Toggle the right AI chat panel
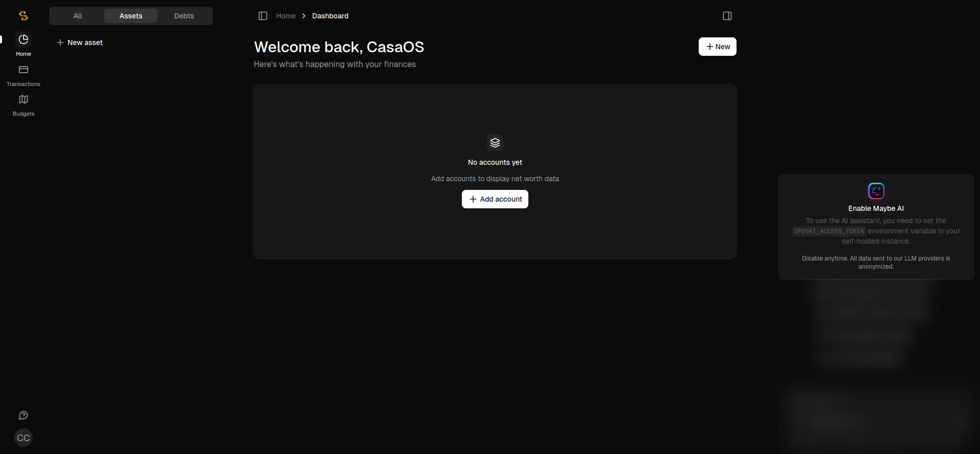Image resolution: width=980 pixels, height=454 pixels. [727, 16]
